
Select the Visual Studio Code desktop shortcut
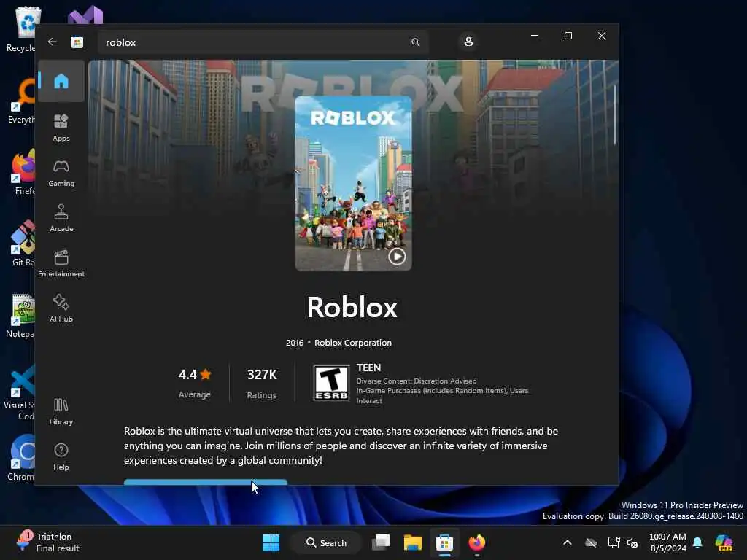pyautogui.click(x=20, y=392)
